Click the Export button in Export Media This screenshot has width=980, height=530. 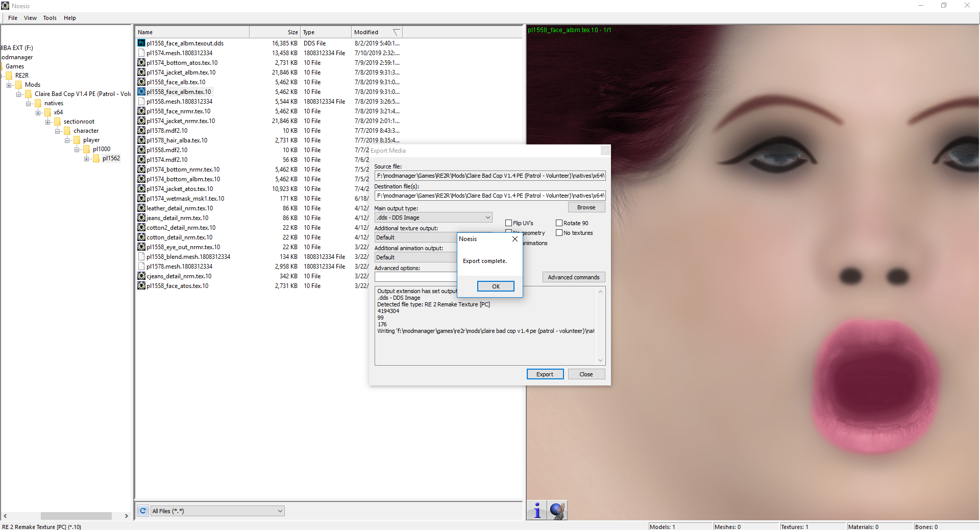(x=545, y=374)
